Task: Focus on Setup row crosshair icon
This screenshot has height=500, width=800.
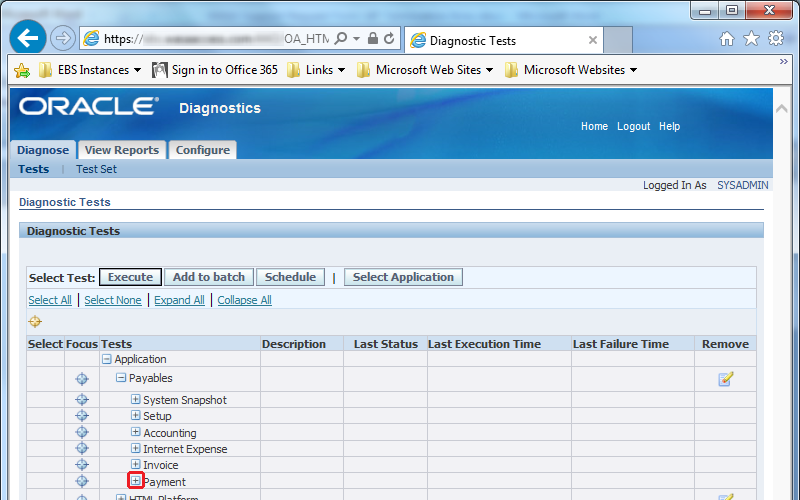Action: tap(82, 415)
